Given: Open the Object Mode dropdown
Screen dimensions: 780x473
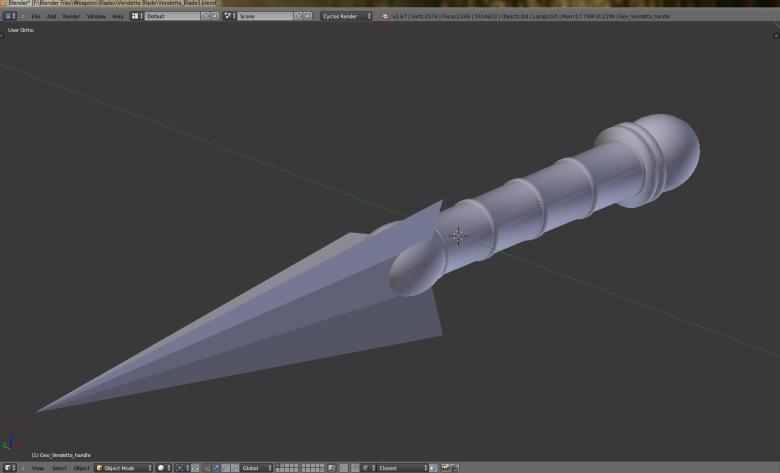Looking at the screenshot, I should pyautogui.click(x=123, y=468).
